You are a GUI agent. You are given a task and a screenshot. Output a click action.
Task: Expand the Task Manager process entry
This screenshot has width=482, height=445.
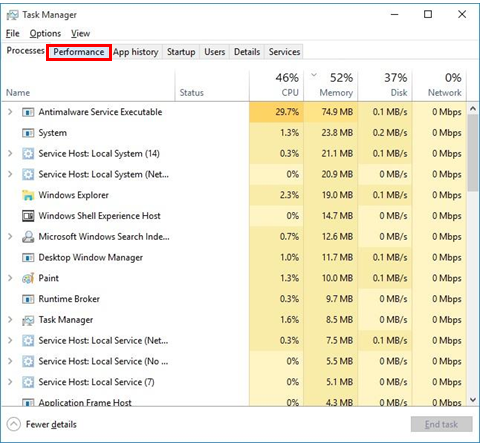tap(10, 320)
